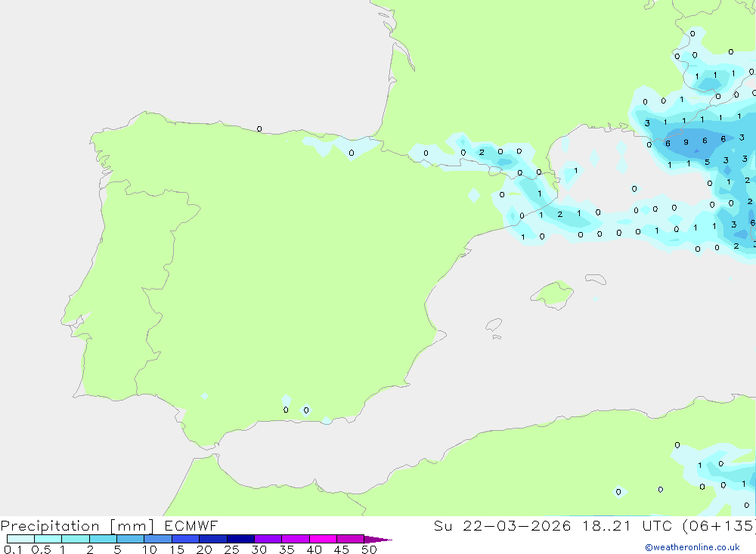Click the 'Su 22-03-2026' date text
The image size is (756, 554).
pos(502,525)
